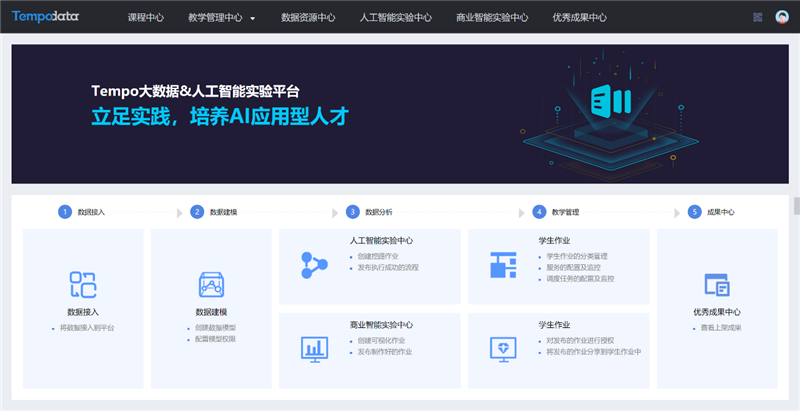Screen dimensions: 800x411
Task: Click the upper 学生作业 hierarchy icon
Action: (x=502, y=265)
